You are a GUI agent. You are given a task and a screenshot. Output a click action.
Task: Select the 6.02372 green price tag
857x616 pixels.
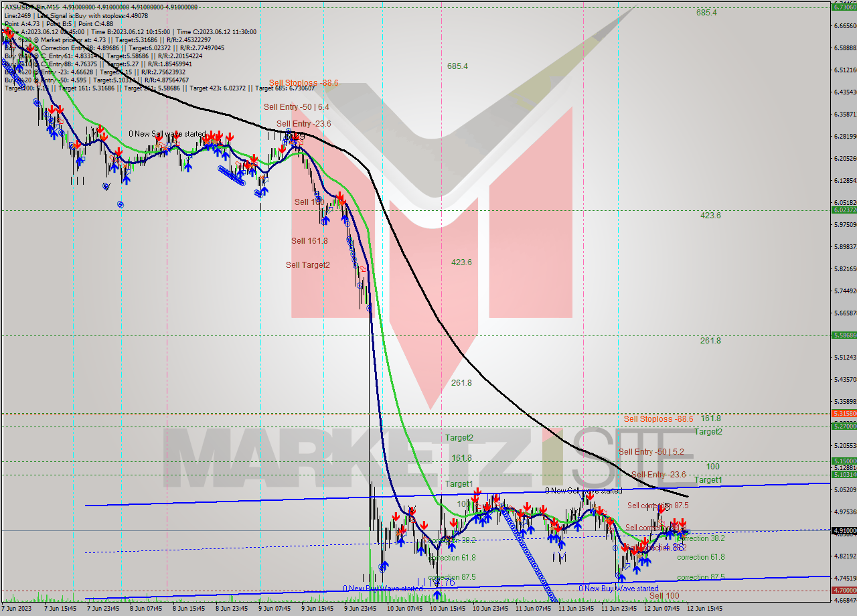pyautogui.click(x=844, y=210)
